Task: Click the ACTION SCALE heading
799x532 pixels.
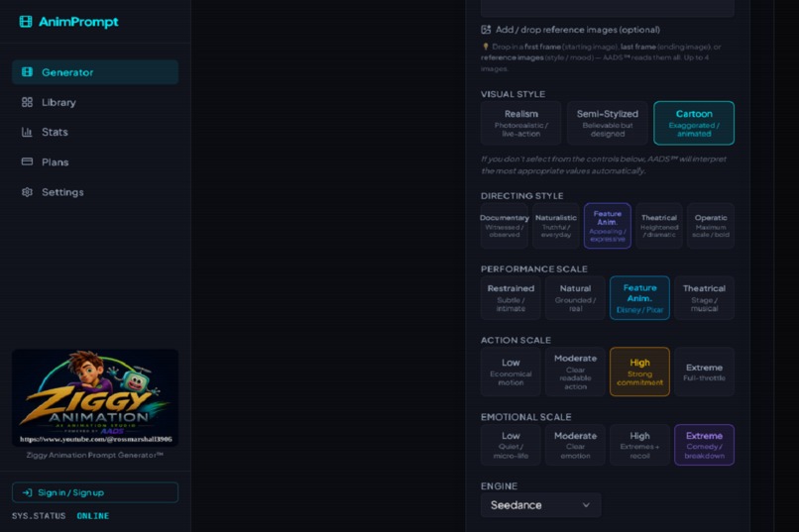Action: coord(515,340)
